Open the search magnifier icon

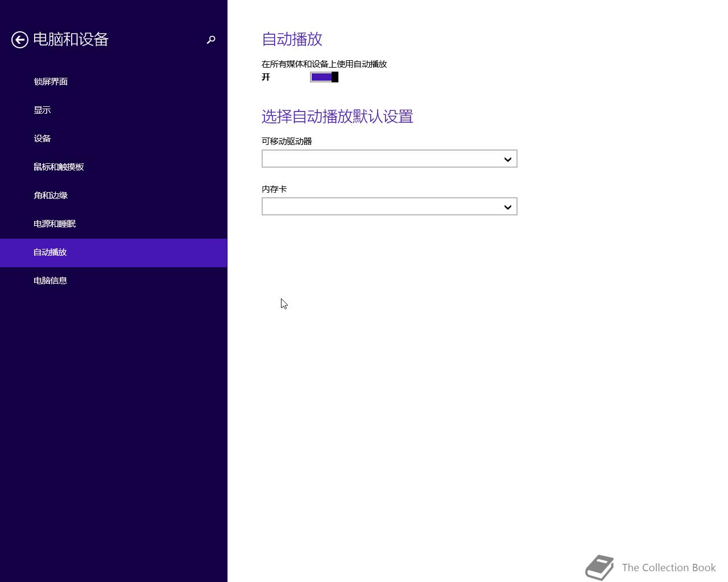(211, 40)
